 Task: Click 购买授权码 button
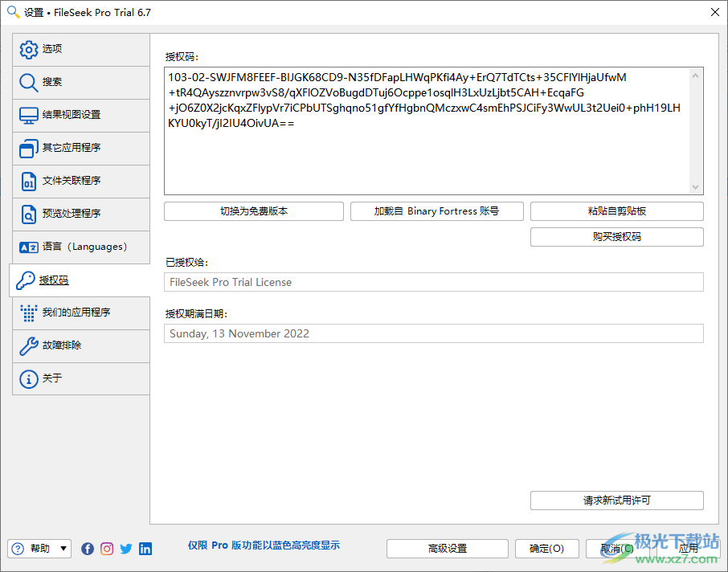coord(617,237)
